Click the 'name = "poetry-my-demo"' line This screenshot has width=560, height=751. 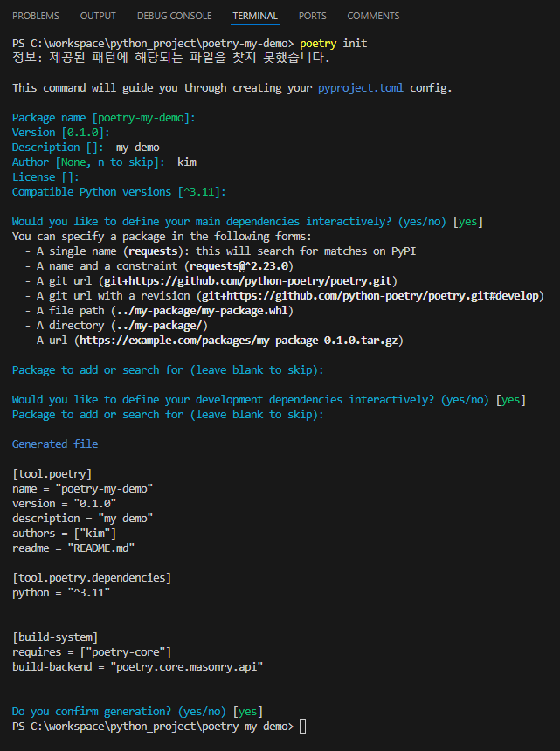[82, 489]
